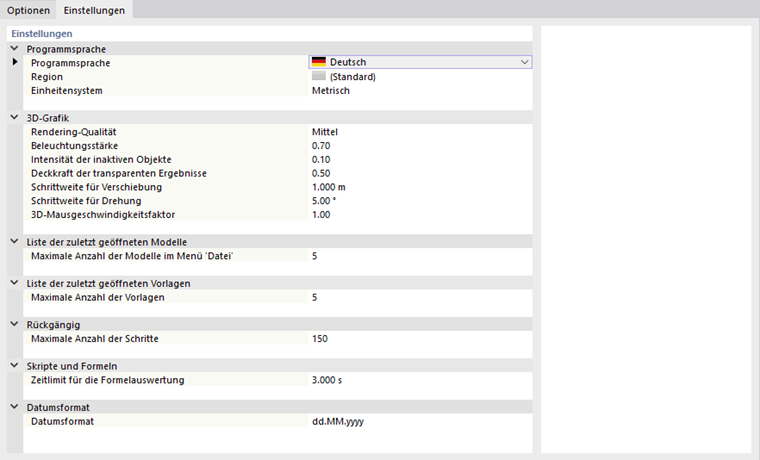
Task: Edit maximale Anzahl der Vorlagen value 5
Action: click(315, 297)
